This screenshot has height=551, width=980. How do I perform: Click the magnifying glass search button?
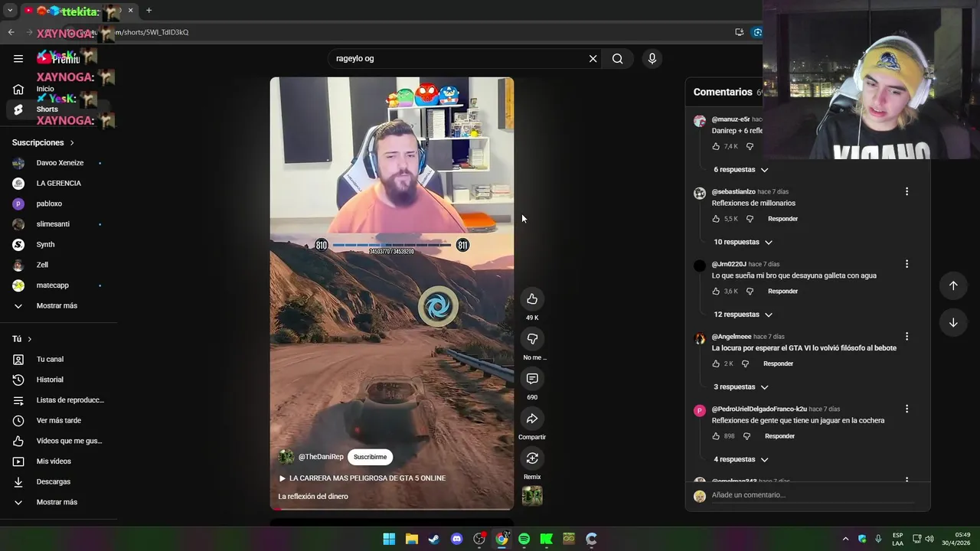click(618, 58)
